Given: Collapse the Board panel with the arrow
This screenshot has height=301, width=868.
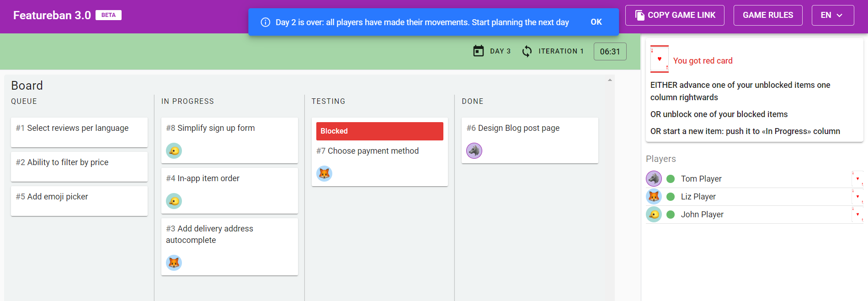Looking at the screenshot, I should pyautogui.click(x=610, y=80).
